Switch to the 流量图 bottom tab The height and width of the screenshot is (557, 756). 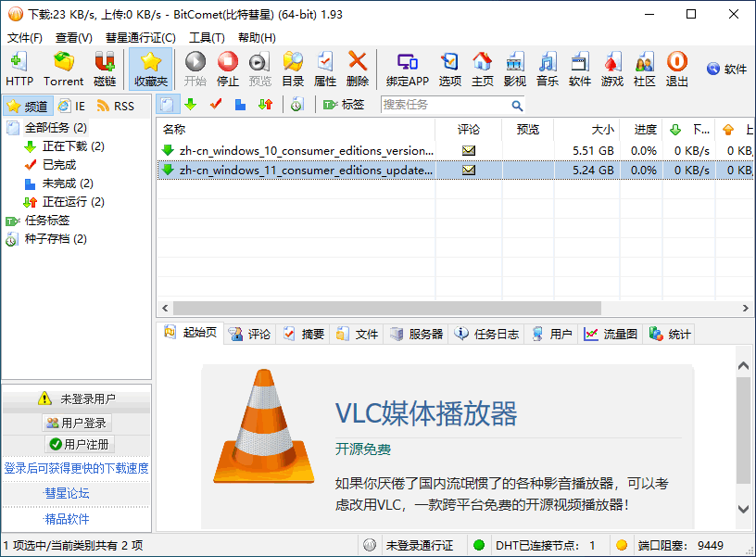[611, 334]
